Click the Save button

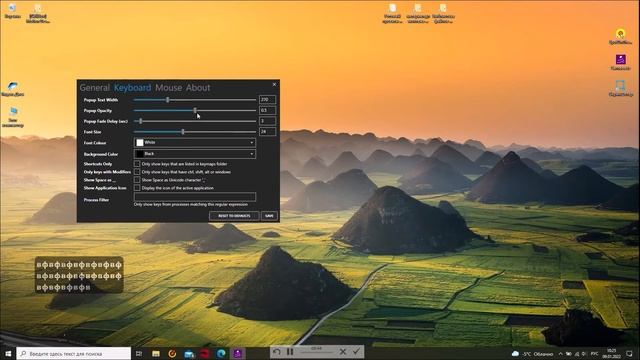(269, 216)
